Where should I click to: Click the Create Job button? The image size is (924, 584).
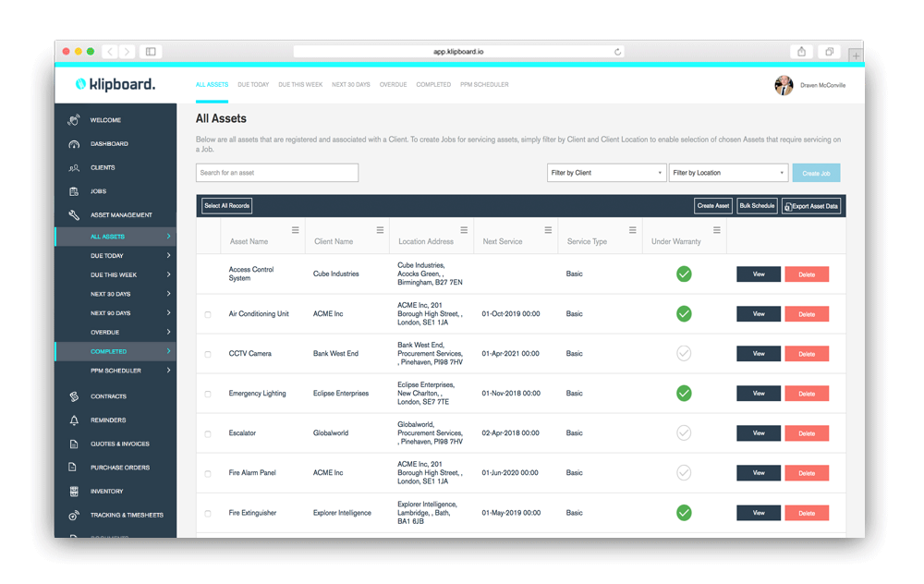[816, 173]
